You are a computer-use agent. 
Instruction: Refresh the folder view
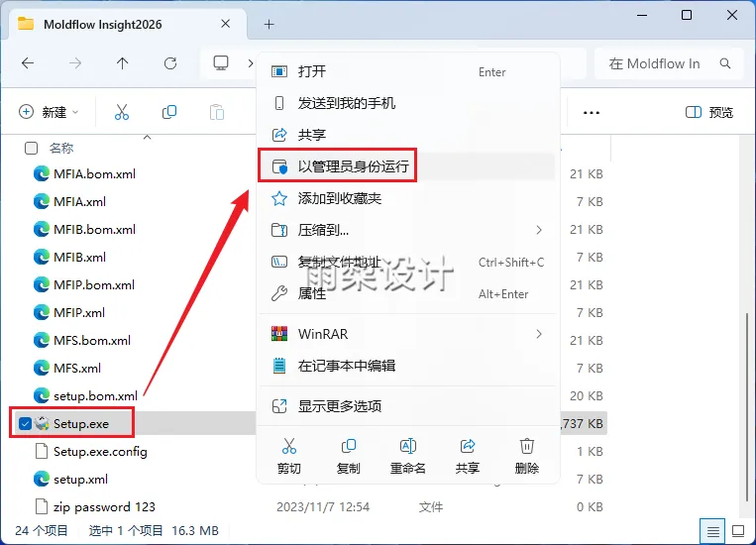tap(170, 63)
